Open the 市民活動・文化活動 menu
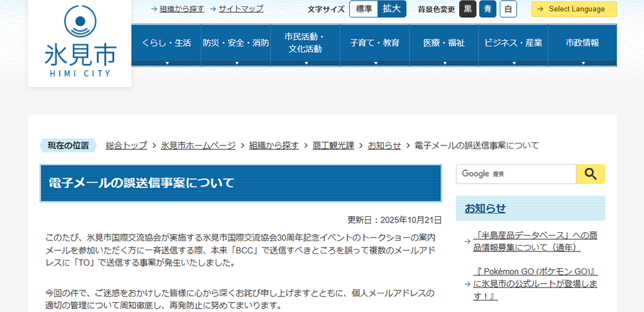The height and width of the screenshot is (312, 644). [x=305, y=44]
